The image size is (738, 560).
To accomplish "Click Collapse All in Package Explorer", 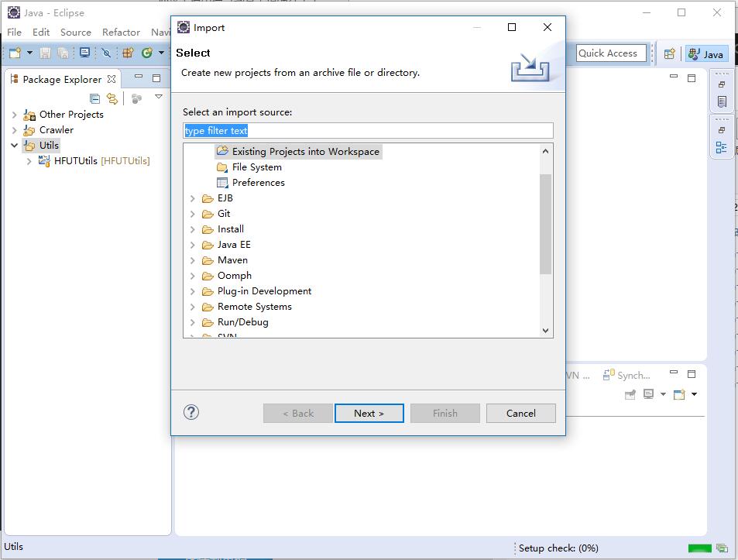I will click(94, 98).
